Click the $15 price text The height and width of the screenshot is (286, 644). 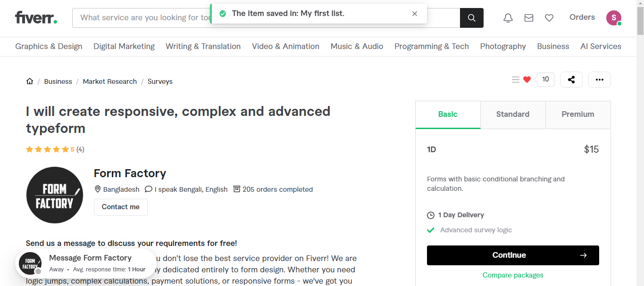pyautogui.click(x=592, y=150)
